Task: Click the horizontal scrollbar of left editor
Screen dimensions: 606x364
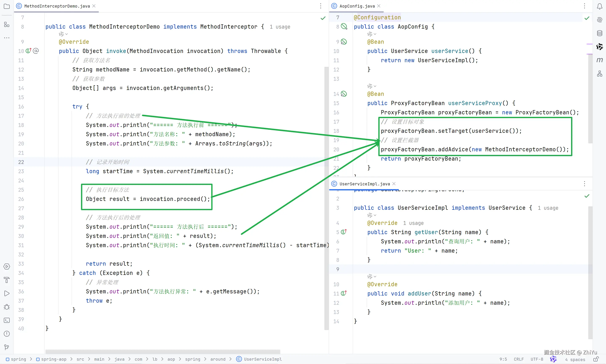Action: [x=163, y=351]
